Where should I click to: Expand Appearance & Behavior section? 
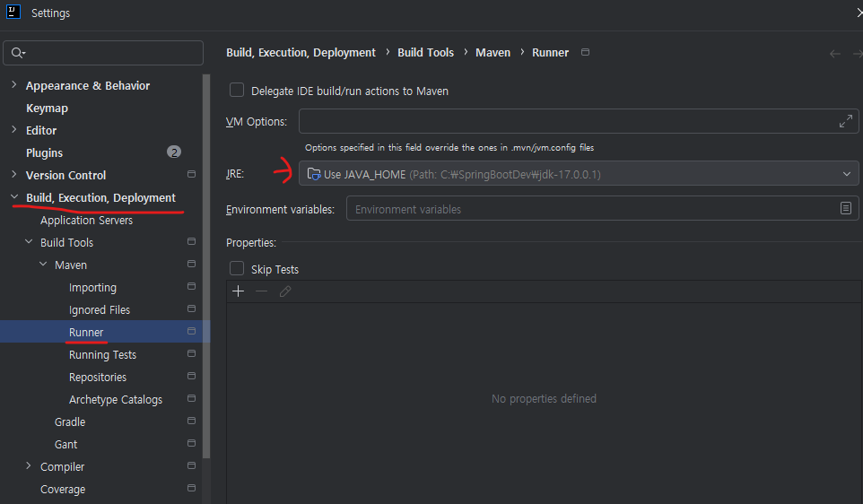pyautogui.click(x=14, y=84)
